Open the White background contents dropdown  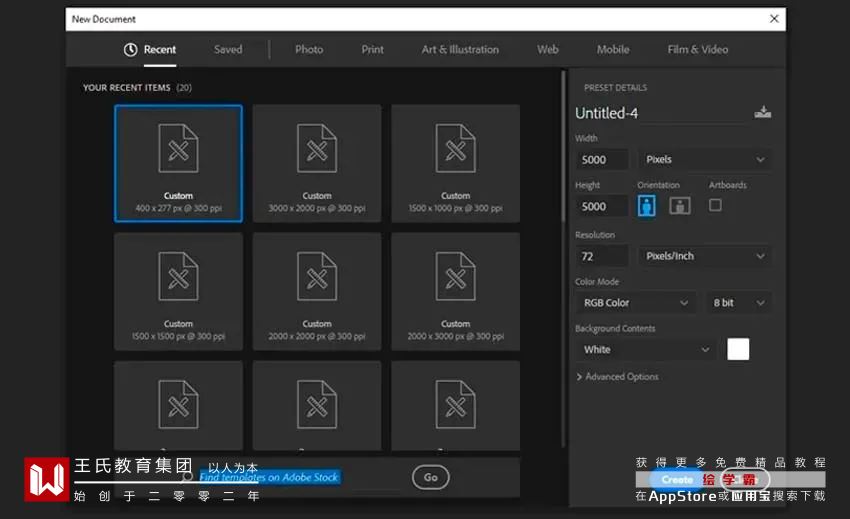coord(646,350)
